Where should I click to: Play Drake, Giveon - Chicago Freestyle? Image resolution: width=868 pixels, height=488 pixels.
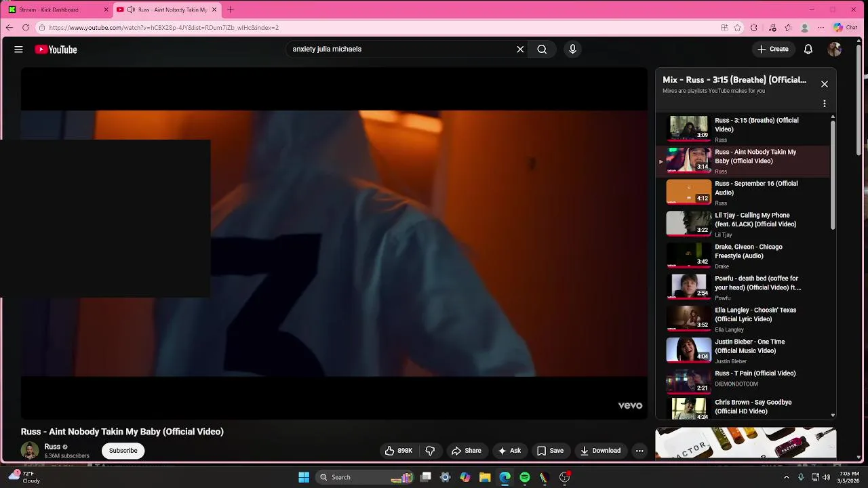tap(743, 256)
